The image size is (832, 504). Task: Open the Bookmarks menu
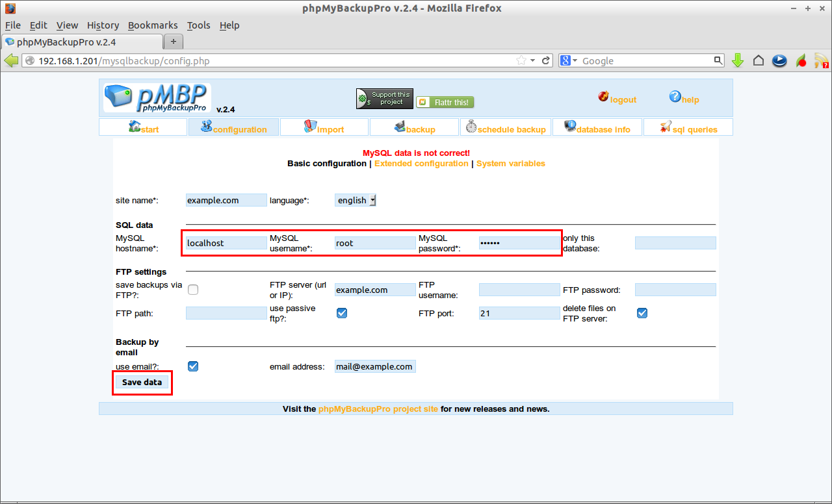(153, 25)
